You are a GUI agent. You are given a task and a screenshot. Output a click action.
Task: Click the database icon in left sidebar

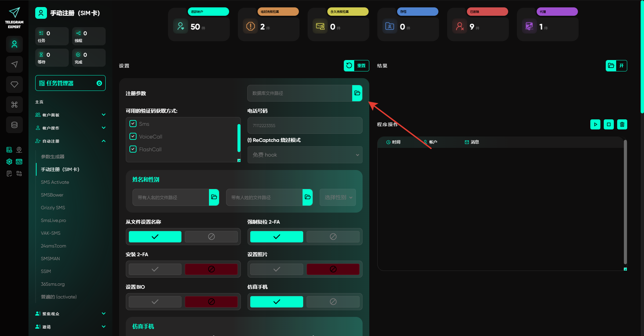coord(14,125)
